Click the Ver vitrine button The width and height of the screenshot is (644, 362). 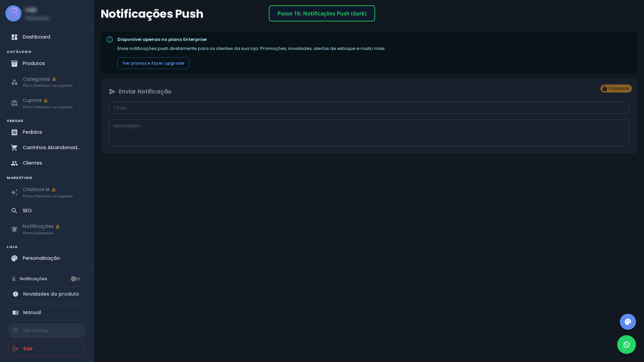point(47,331)
